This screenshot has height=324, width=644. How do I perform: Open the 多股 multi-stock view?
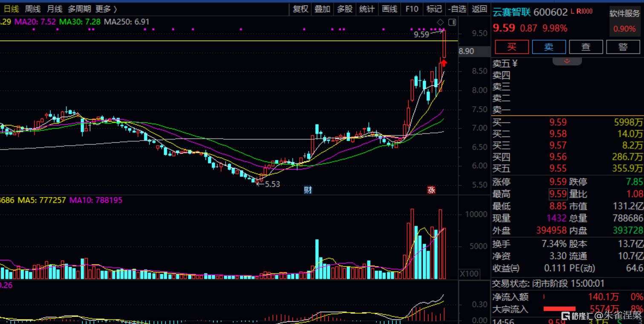point(345,9)
